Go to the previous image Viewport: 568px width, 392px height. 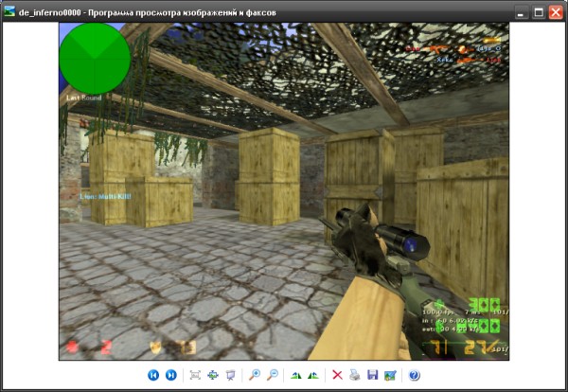coord(153,375)
